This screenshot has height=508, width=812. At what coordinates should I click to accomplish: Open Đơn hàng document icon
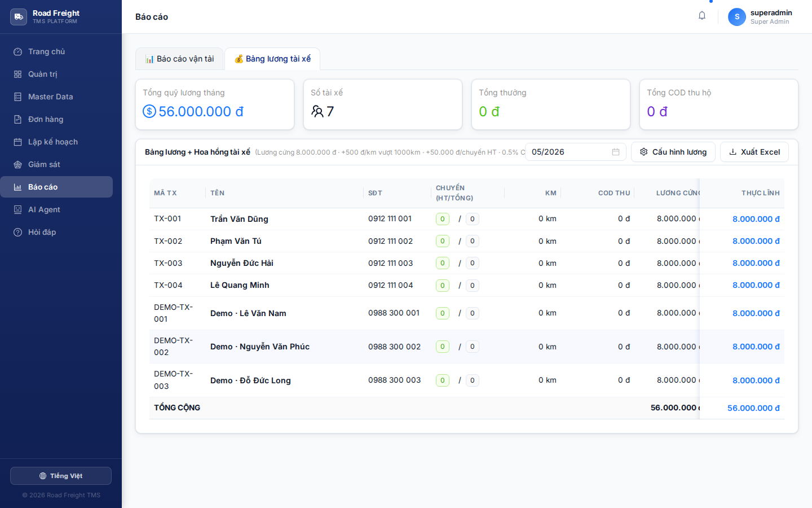coord(18,119)
